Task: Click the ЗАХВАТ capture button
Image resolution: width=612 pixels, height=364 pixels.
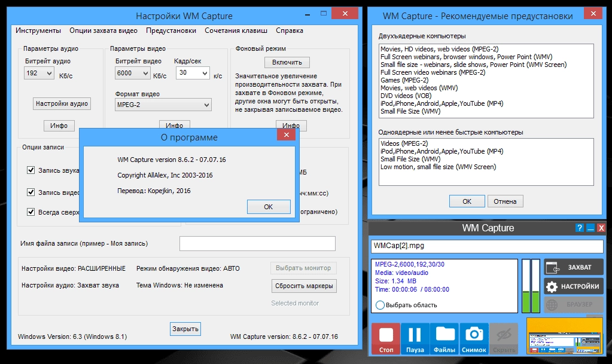Action: pos(573,267)
